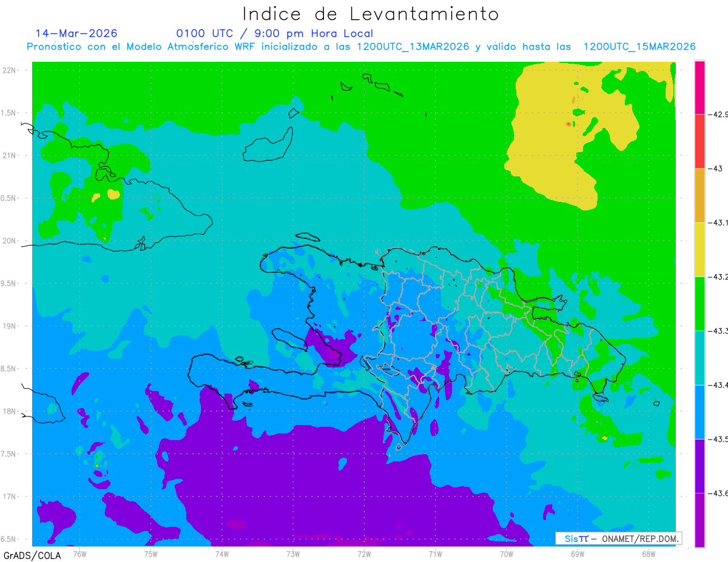The width and height of the screenshot is (728, 562).
Task: Click the "18N" latitude label
Action: [x=8, y=411]
